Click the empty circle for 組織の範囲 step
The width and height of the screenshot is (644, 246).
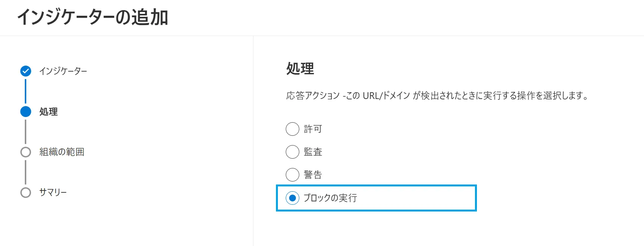(26, 152)
